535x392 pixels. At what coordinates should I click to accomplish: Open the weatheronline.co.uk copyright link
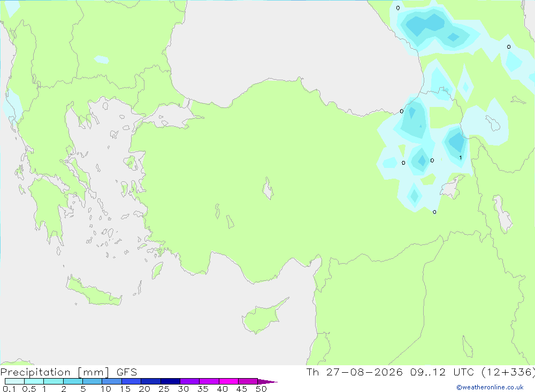[x=490, y=387]
